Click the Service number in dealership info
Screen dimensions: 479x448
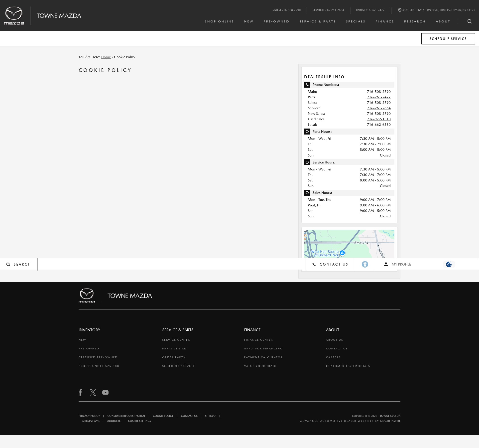(x=379, y=108)
